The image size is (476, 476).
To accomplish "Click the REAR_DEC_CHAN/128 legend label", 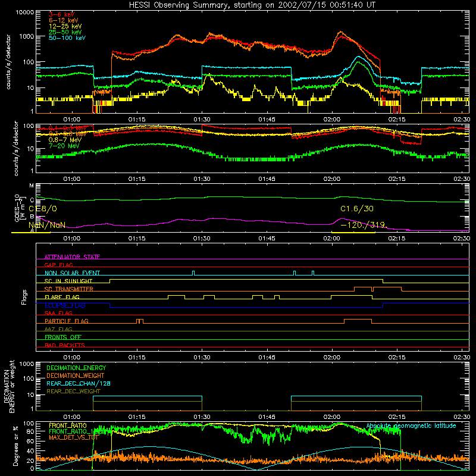I will (x=79, y=383).
